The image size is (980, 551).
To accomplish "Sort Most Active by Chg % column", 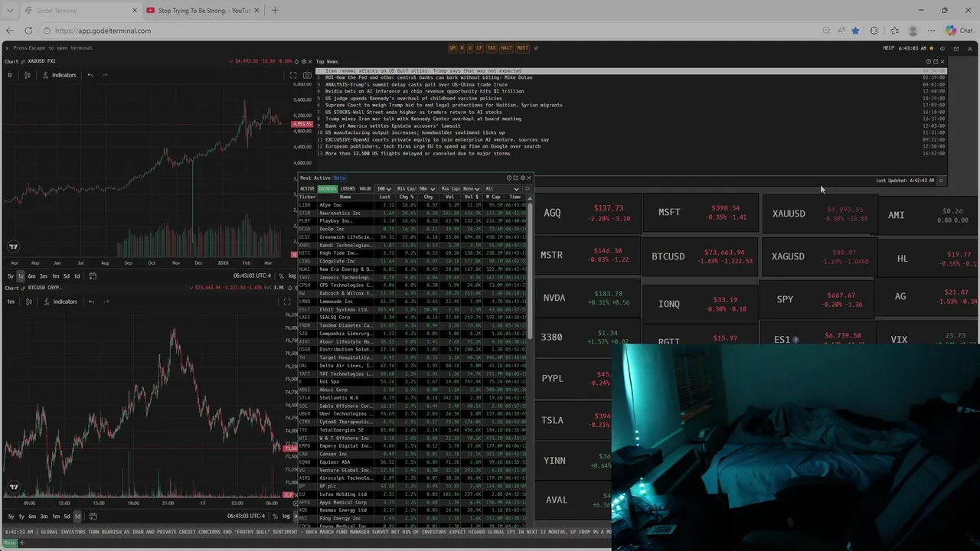I will pos(406,197).
